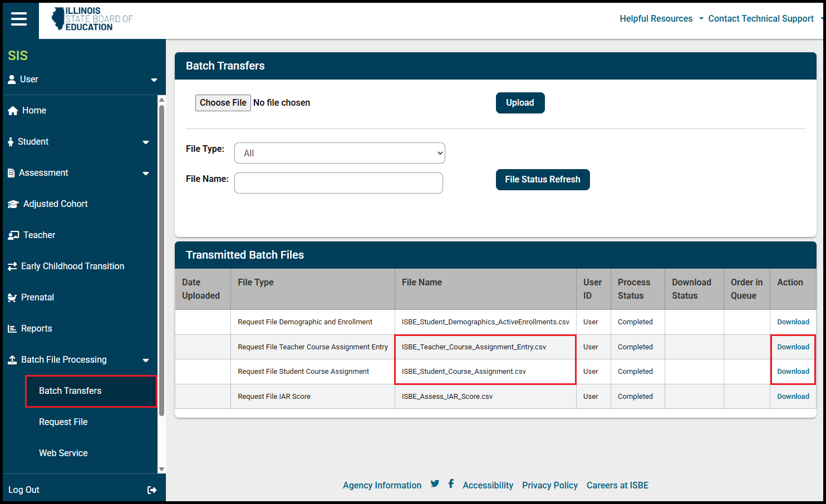826x504 pixels.
Task: Open the hamburger menu icon
Action: click(19, 19)
